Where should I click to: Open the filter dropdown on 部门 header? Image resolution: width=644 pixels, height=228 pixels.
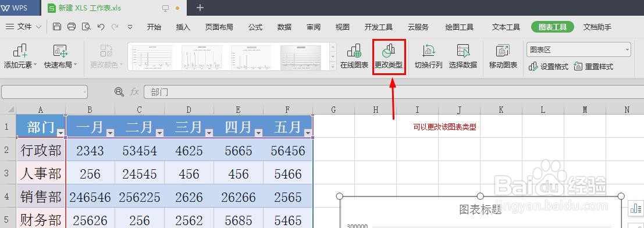(61, 133)
